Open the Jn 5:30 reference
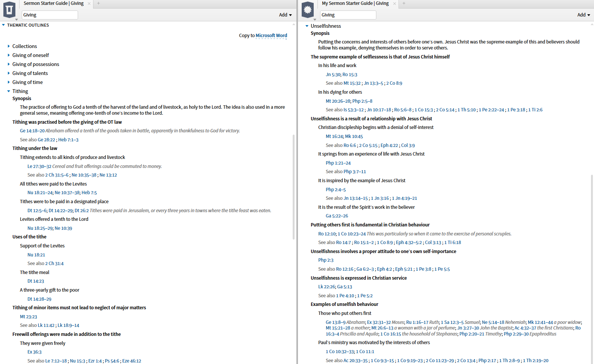594x364 pixels. [x=333, y=75]
